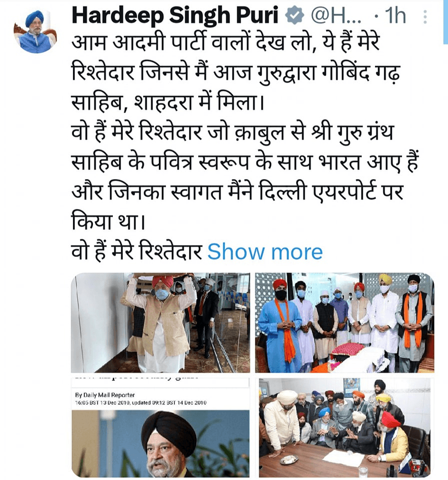Click the blue verified badge icon
448x480 pixels.
(x=294, y=16)
